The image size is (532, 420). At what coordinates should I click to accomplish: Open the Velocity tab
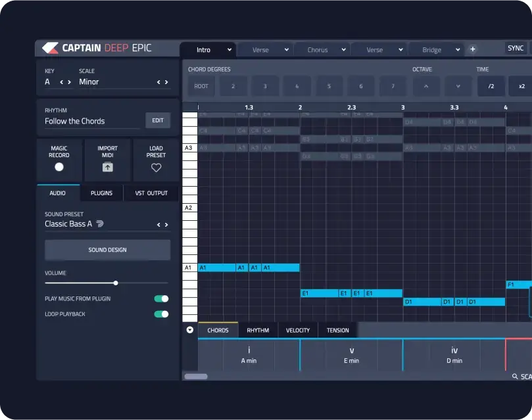[297, 330]
